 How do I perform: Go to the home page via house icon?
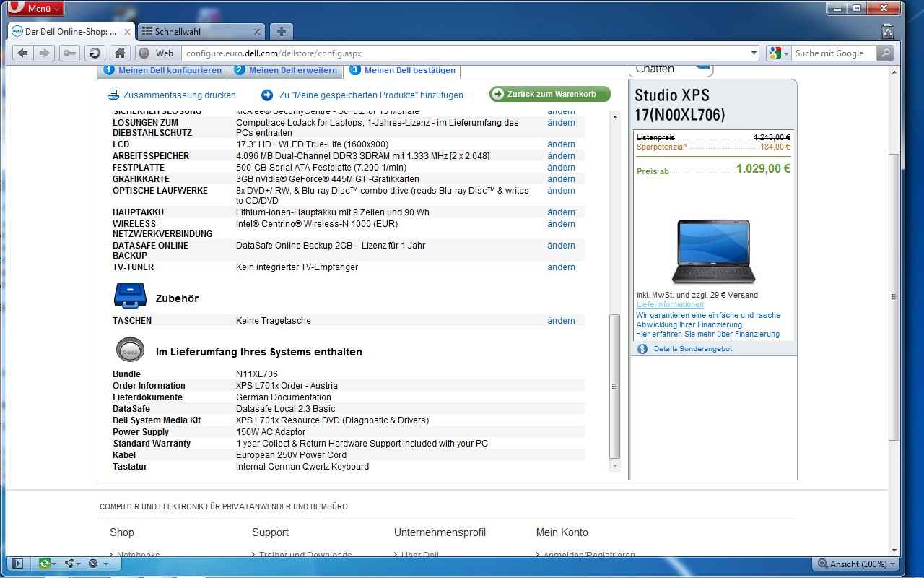click(120, 53)
